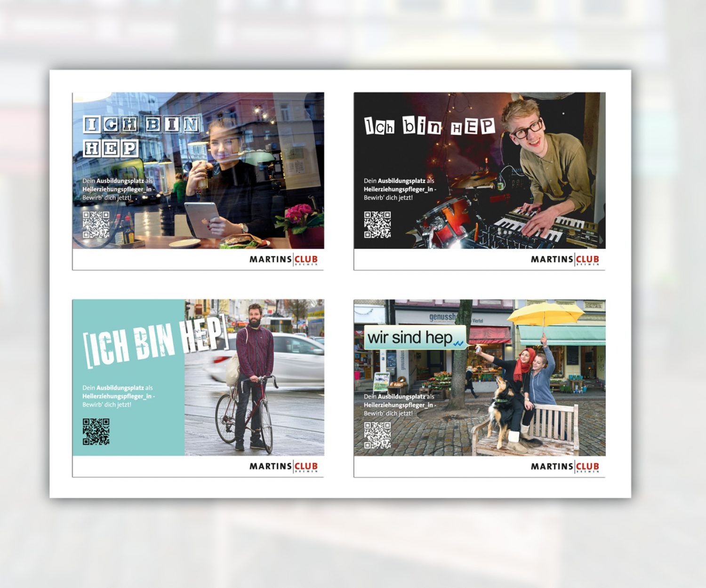Click the yellow umbrella in the street photo

tap(546, 314)
